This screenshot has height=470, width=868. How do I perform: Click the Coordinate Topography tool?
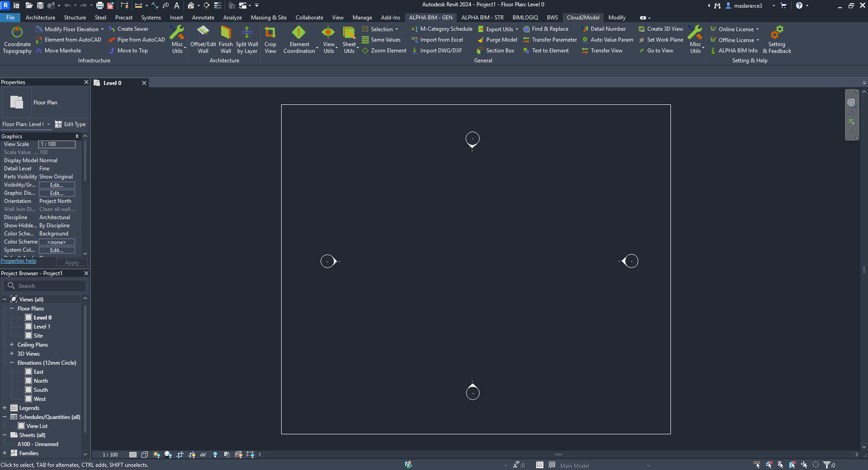(x=17, y=40)
